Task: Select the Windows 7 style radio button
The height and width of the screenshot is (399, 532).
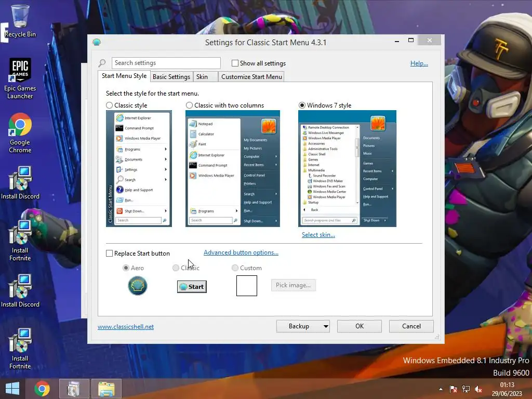Action: pos(302,105)
